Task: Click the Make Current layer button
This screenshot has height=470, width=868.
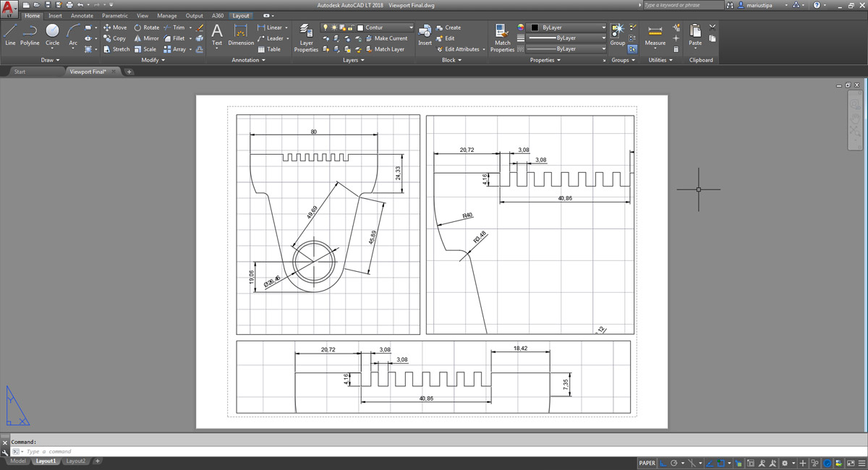Action: pos(390,38)
